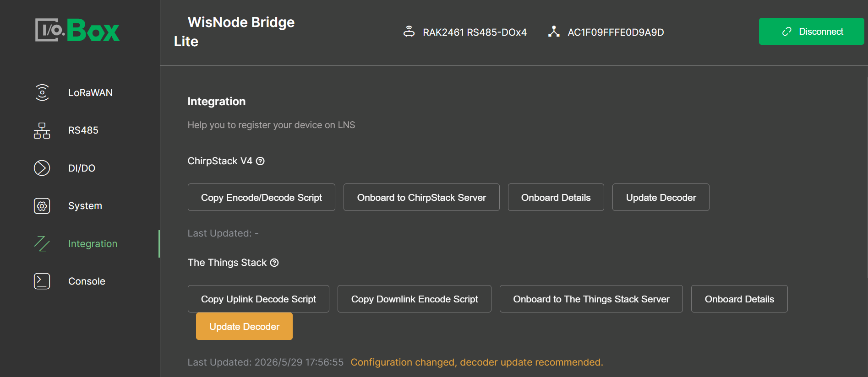The width and height of the screenshot is (868, 377).
Task: Click the Integration section heading
Action: coord(217,102)
